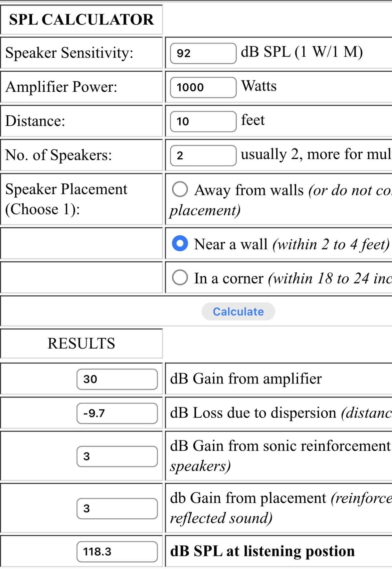The height and width of the screenshot is (569, 392).
Task: Click the SPL CALCULATOR heading
Action: coord(81,20)
